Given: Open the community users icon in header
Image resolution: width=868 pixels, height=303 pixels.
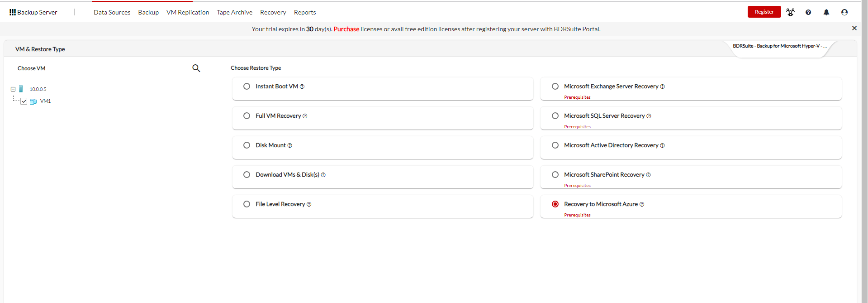Looking at the screenshot, I should point(790,12).
